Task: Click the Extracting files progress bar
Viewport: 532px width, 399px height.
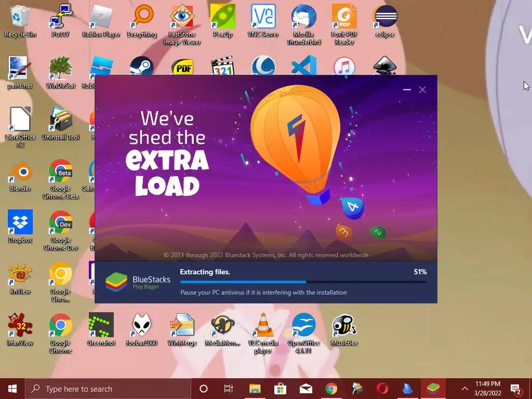Action: [x=303, y=282]
